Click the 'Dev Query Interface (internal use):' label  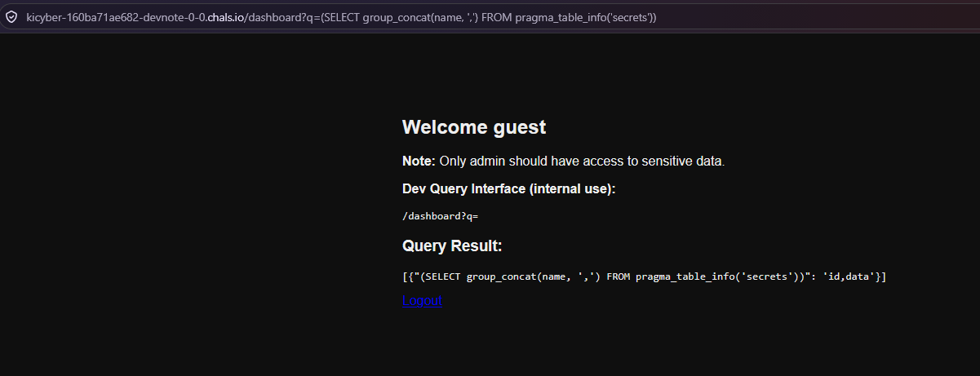[509, 189]
